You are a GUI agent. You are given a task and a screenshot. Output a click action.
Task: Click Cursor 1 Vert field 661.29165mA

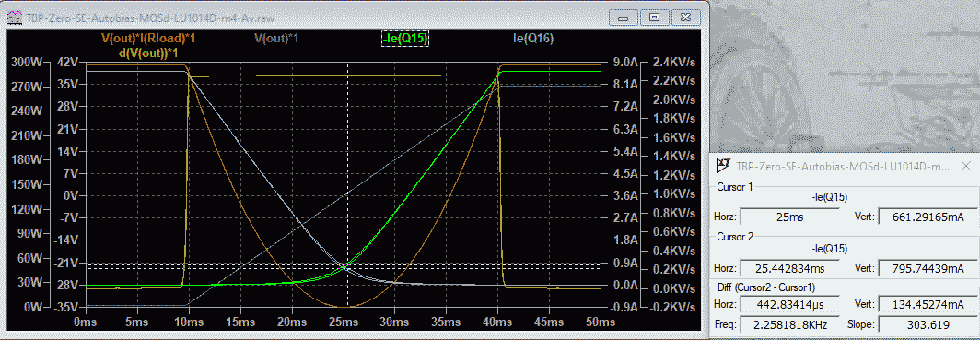click(927, 217)
